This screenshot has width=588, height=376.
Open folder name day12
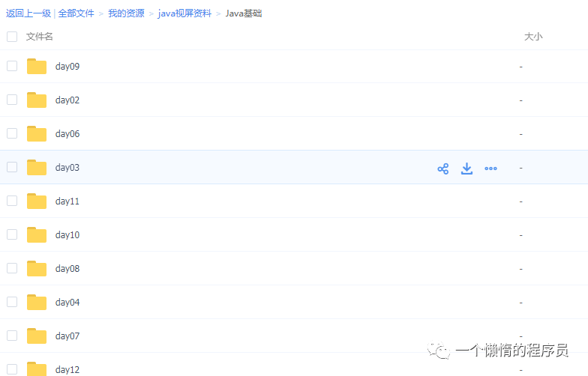pos(67,370)
